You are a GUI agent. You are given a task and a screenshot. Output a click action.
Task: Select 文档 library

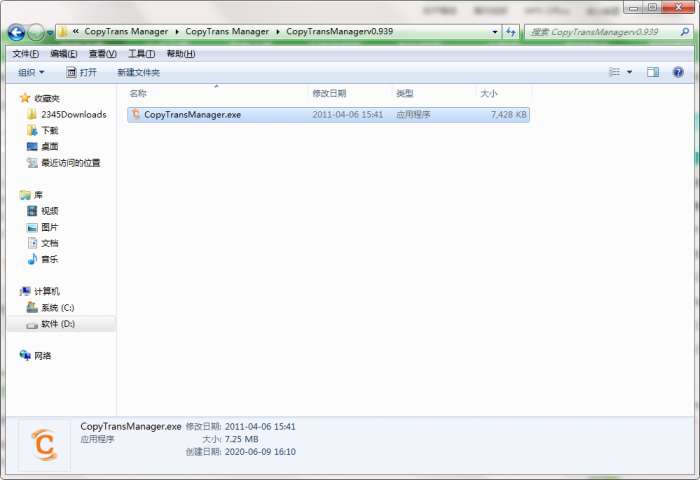point(50,243)
